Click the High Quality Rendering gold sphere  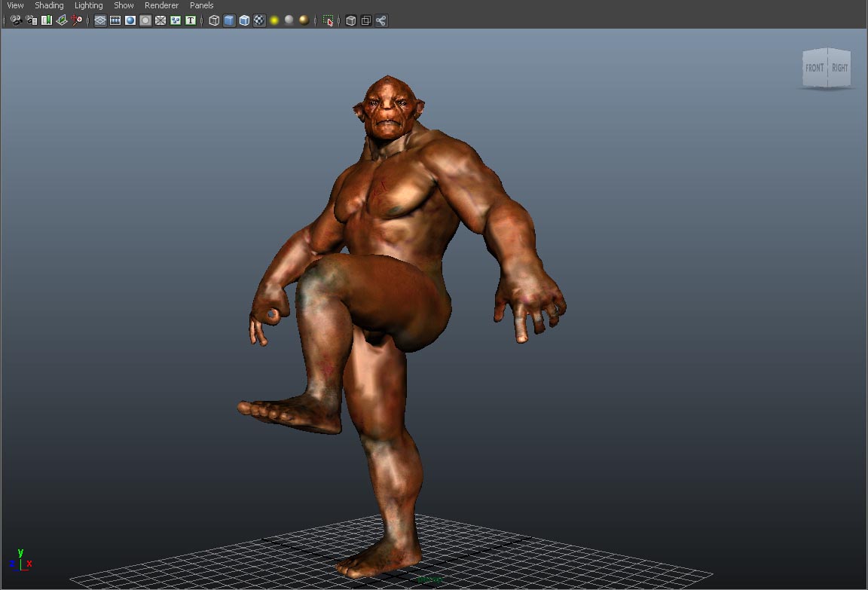[x=304, y=20]
